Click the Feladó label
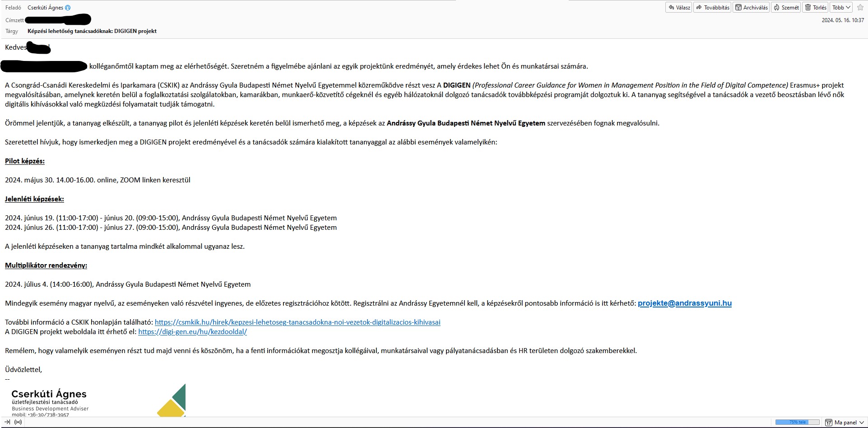 click(13, 8)
